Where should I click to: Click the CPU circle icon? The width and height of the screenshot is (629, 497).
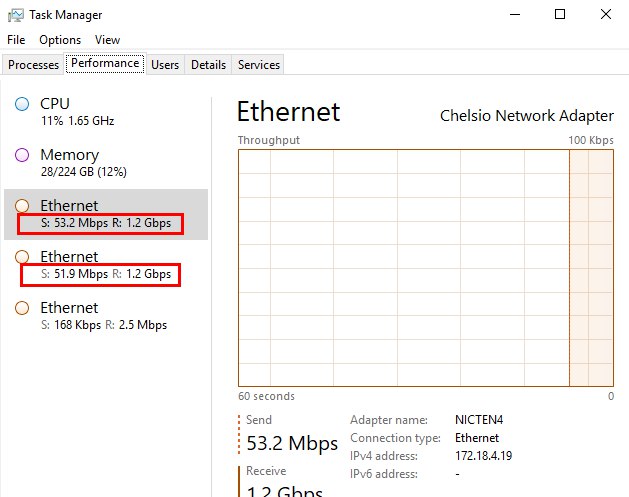tap(22, 104)
